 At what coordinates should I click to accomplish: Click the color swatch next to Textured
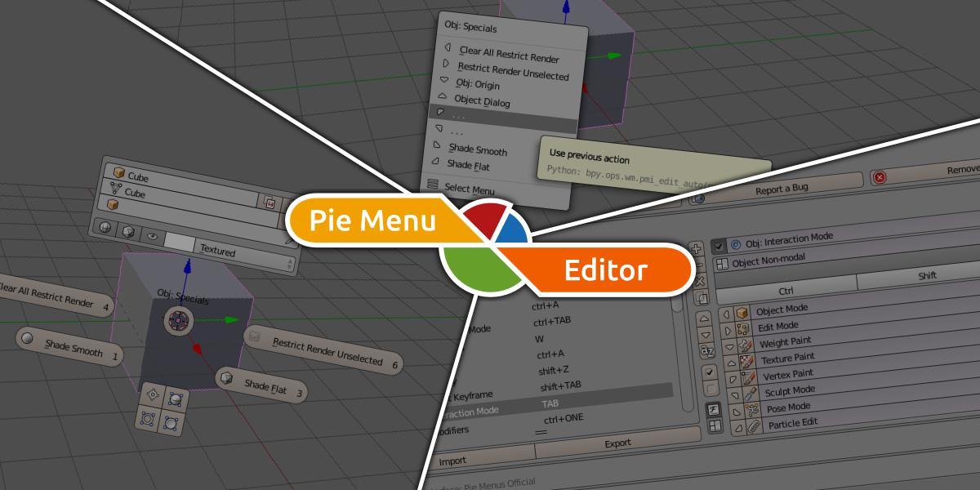tap(180, 241)
